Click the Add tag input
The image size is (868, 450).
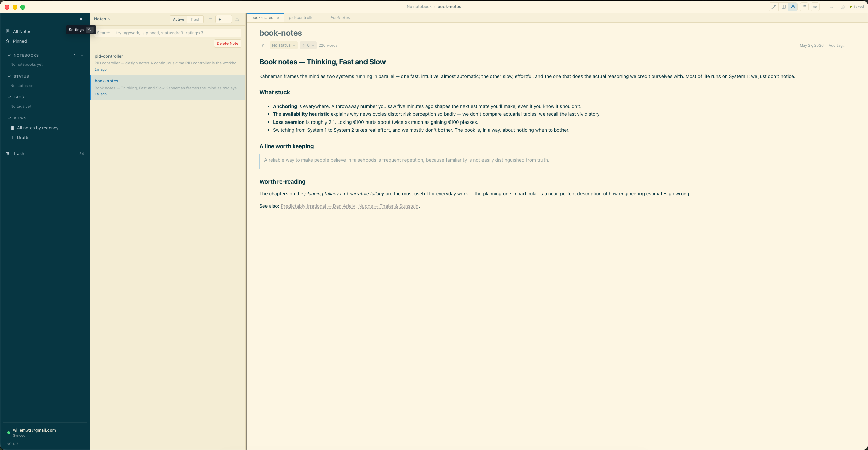pyautogui.click(x=841, y=45)
